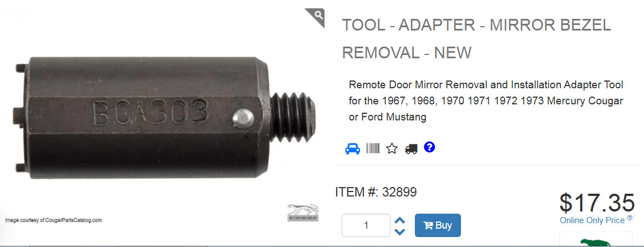Click the Remote Door Mirror description text

(486, 101)
